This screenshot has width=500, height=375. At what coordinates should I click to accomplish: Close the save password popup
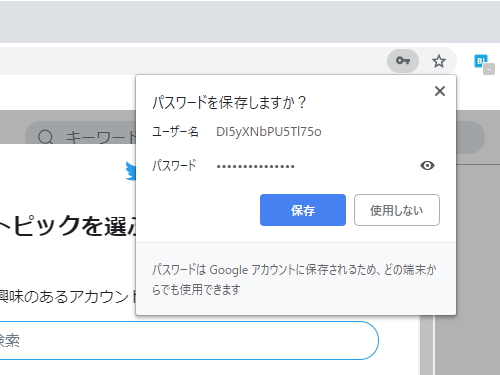coord(440,91)
